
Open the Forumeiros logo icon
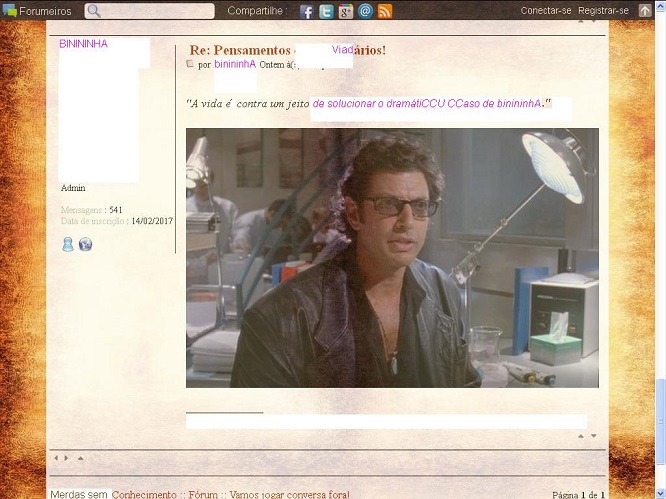pos(9,10)
